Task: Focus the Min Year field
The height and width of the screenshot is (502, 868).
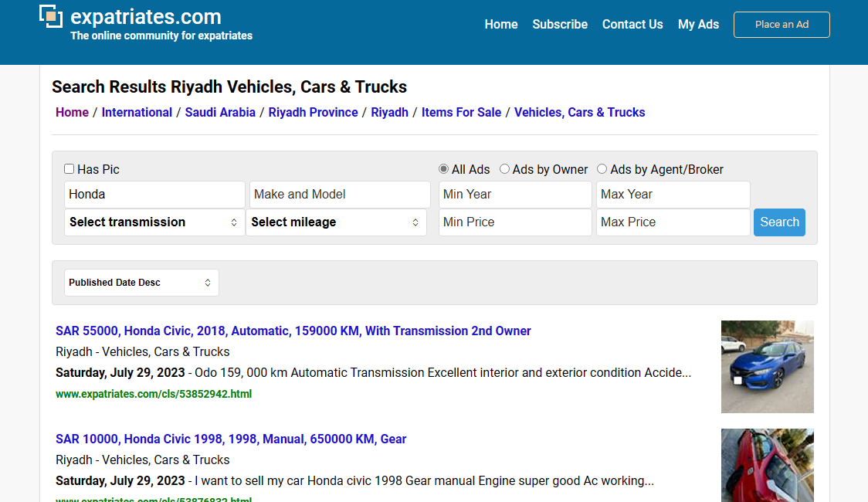Action: [515, 195]
